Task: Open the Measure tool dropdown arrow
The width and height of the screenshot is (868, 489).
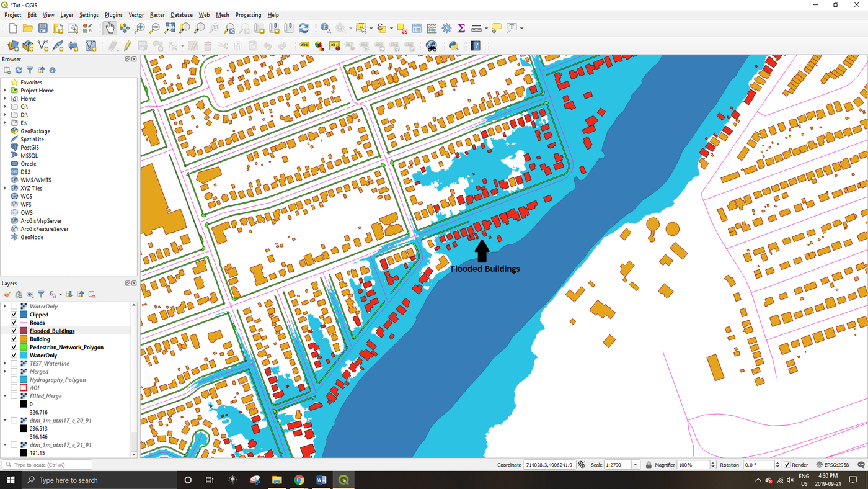Action: click(x=486, y=28)
